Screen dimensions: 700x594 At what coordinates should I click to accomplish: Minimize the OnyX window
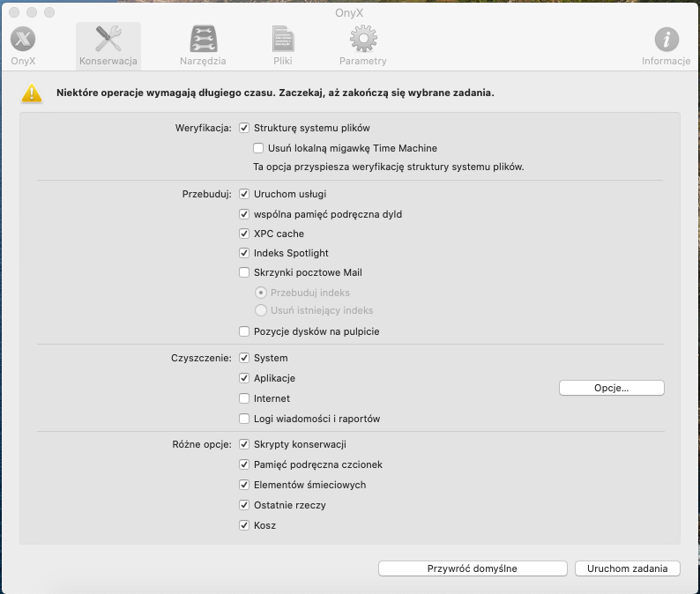pyautogui.click(x=32, y=12)
